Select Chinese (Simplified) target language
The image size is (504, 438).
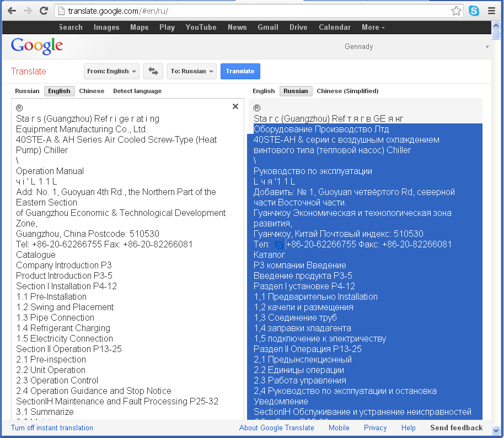point(347,91)
